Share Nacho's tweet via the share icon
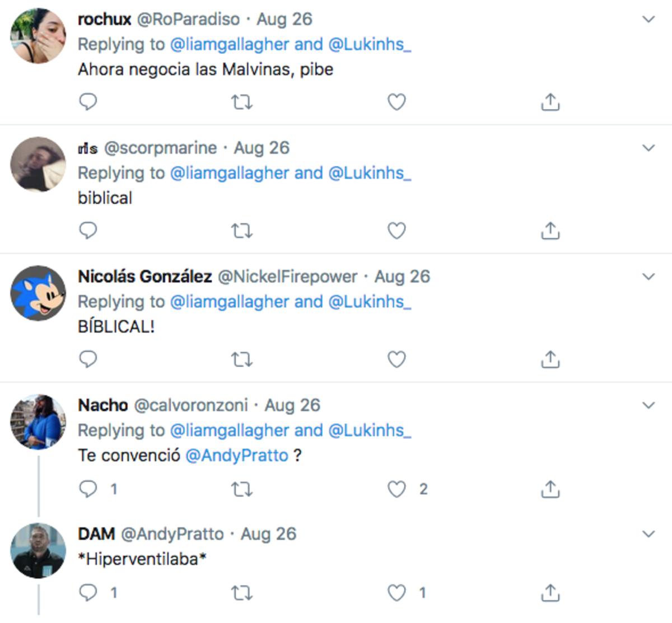672x623 pixels. point(550,489)
